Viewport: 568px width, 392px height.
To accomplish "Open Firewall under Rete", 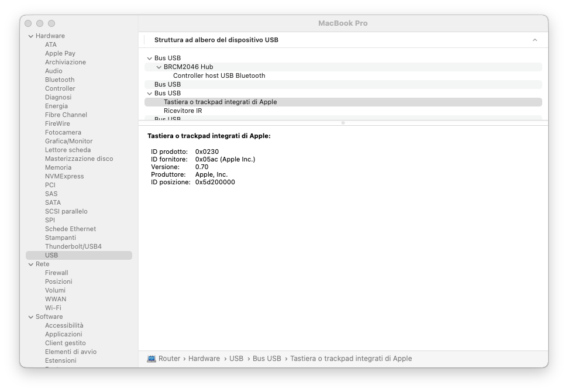I will point(57,273).
